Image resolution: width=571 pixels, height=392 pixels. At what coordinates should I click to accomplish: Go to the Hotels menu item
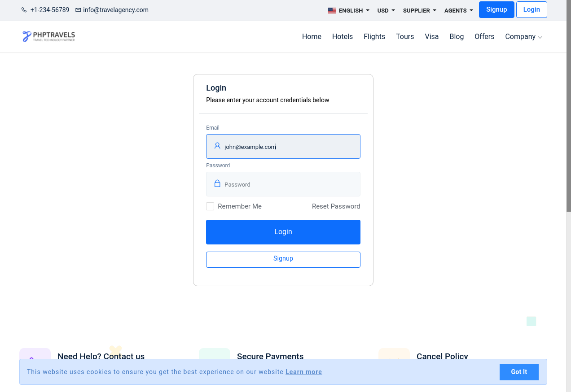(342, 37)
